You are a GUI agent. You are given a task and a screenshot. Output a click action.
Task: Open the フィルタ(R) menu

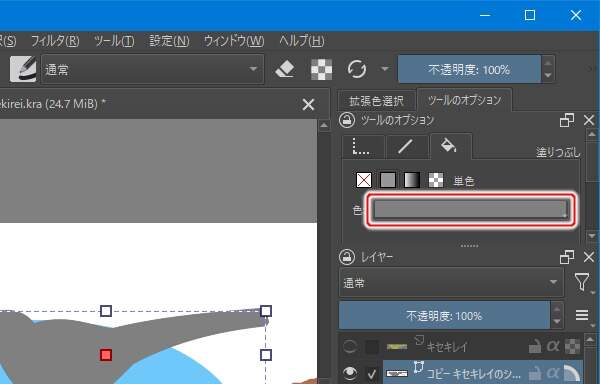point(55,41)
